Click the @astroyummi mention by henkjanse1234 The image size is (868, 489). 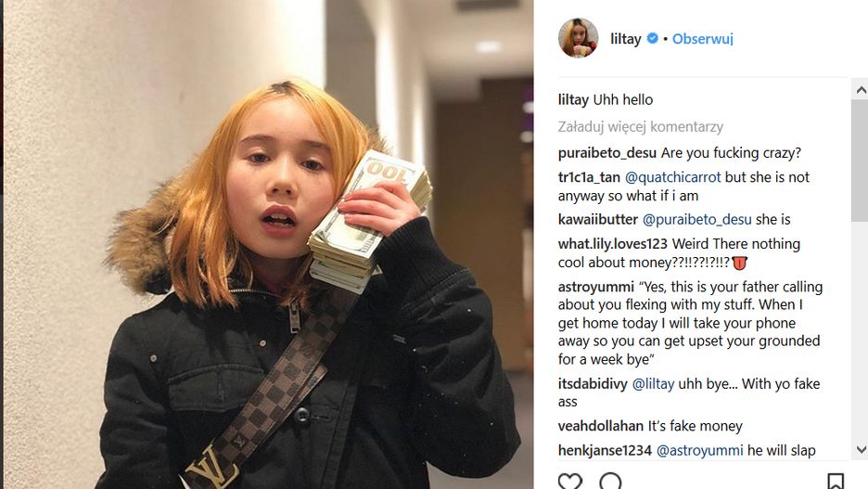[700, 450]
